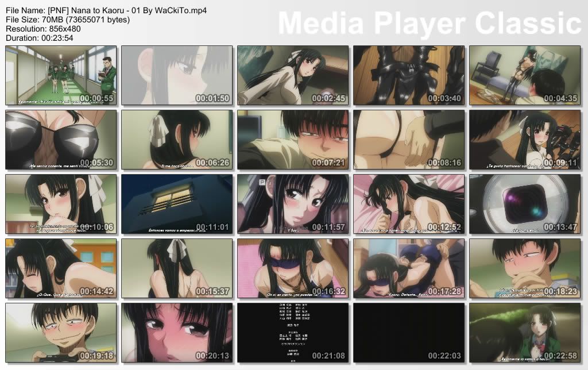Pick the thumbnail marked 00:03:40
The image size is (588, 370).
(x=409, y=75)
